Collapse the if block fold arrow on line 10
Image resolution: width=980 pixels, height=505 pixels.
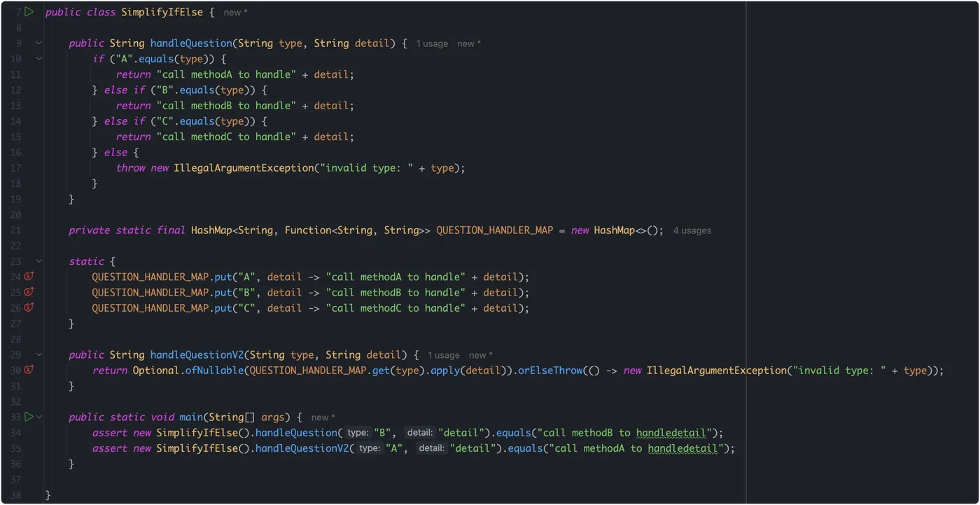[x=39, y=59]
